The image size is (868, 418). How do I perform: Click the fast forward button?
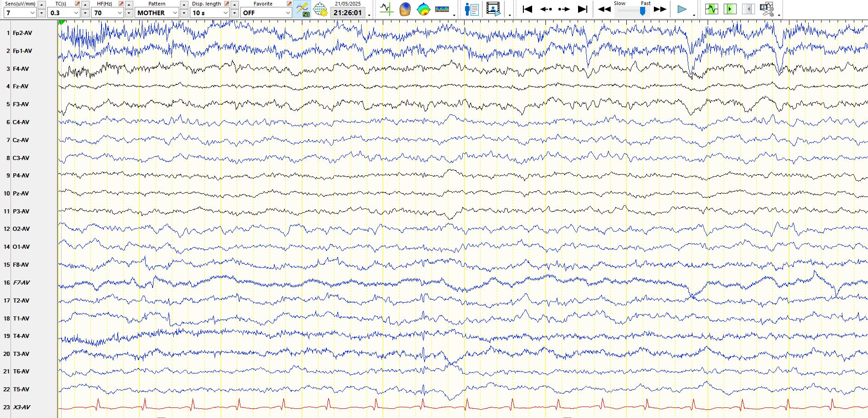coord(660,9)
